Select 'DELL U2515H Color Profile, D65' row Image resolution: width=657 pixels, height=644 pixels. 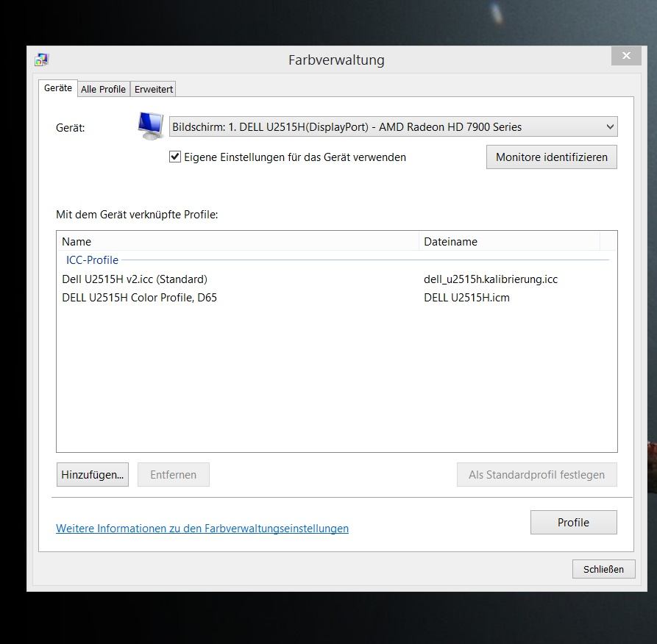336,298
